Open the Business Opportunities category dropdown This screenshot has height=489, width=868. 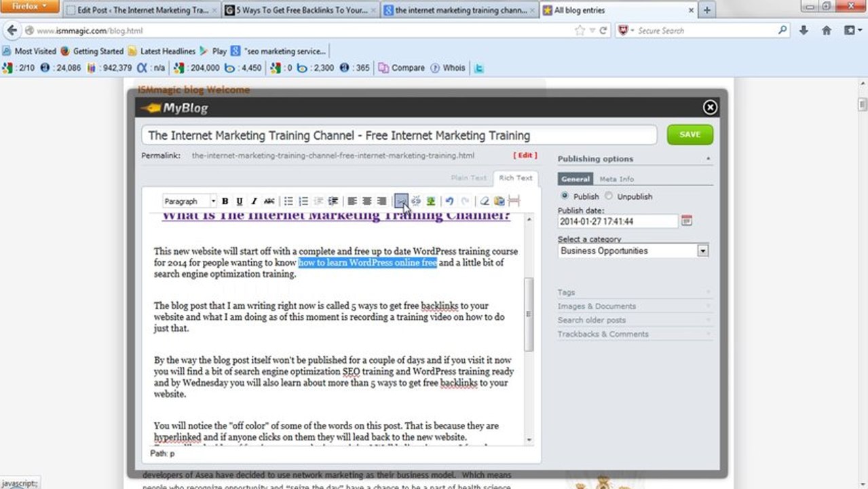pos(703,251)
